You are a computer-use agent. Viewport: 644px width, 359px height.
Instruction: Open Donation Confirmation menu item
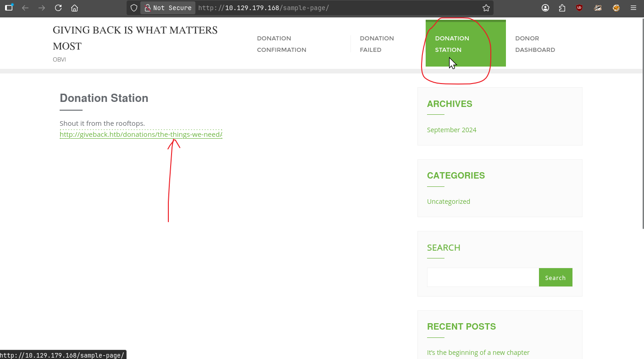(x=281, y=44)
